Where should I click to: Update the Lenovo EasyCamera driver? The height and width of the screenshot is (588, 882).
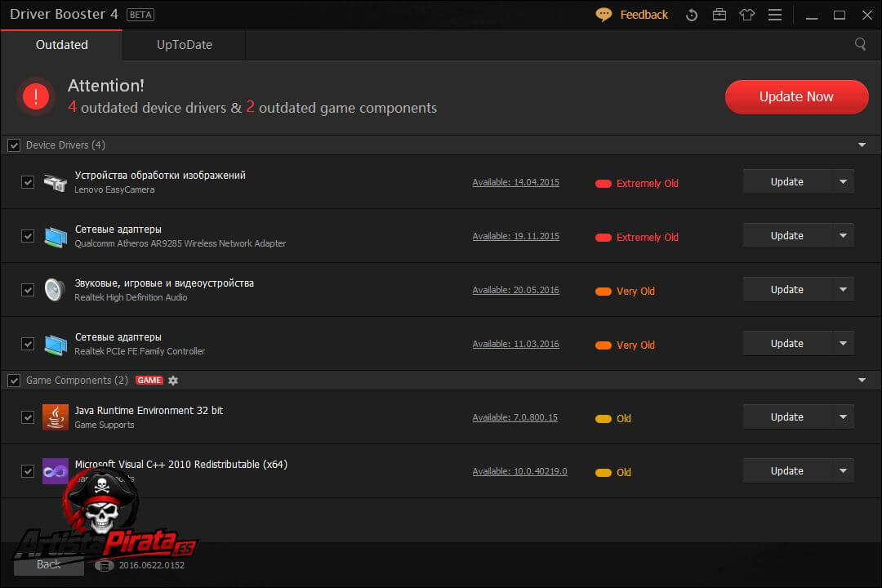tap(787, 182)
